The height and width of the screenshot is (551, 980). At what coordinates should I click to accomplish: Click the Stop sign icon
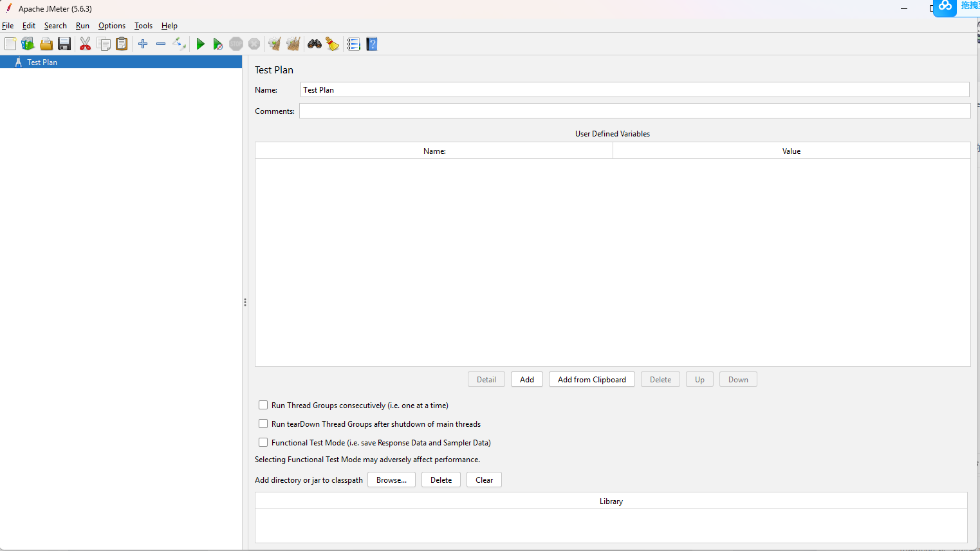[236, 44]
